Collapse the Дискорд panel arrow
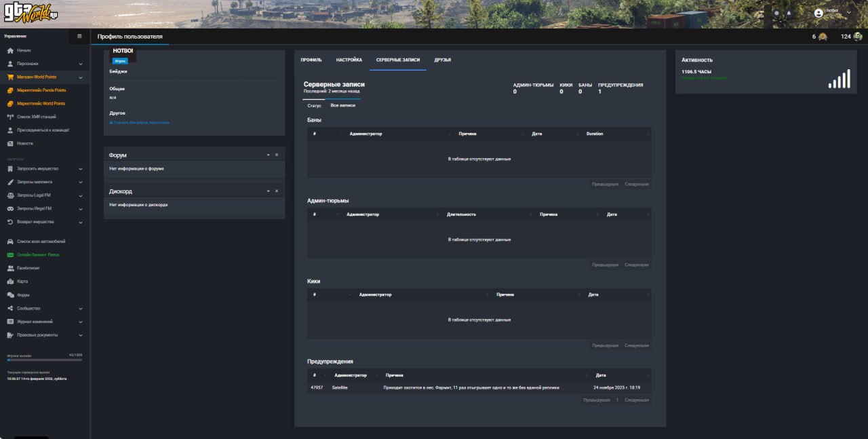 click(x=269, y=191)
